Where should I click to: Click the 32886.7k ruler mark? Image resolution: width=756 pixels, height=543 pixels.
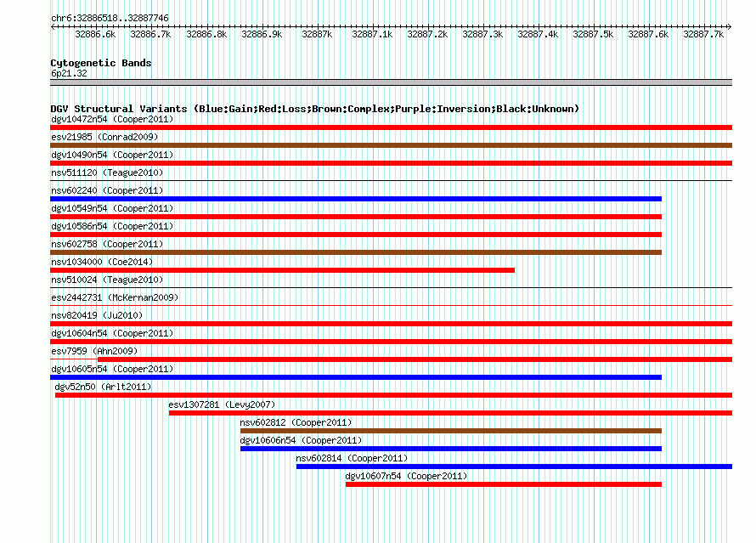click(150, 34)
